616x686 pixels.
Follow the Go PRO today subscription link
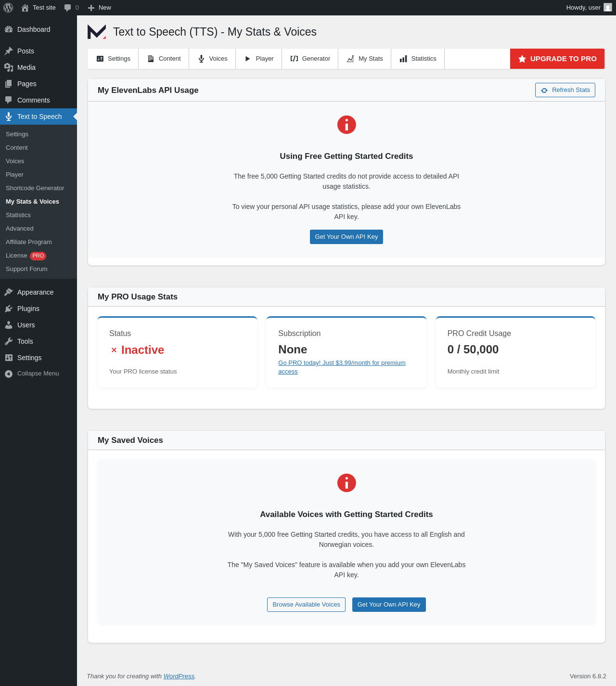click(x=342, y=367)
